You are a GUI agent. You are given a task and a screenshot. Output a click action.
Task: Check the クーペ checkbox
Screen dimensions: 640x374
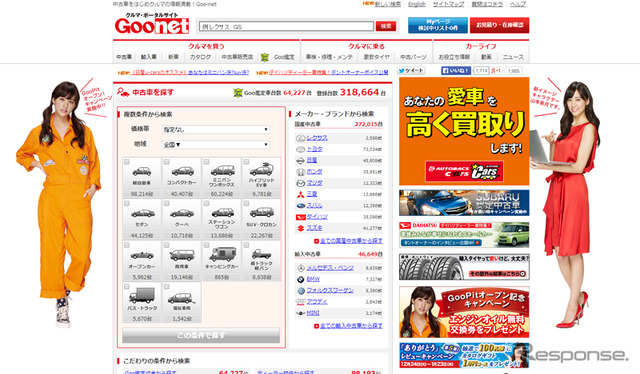(x=167, y=203)
